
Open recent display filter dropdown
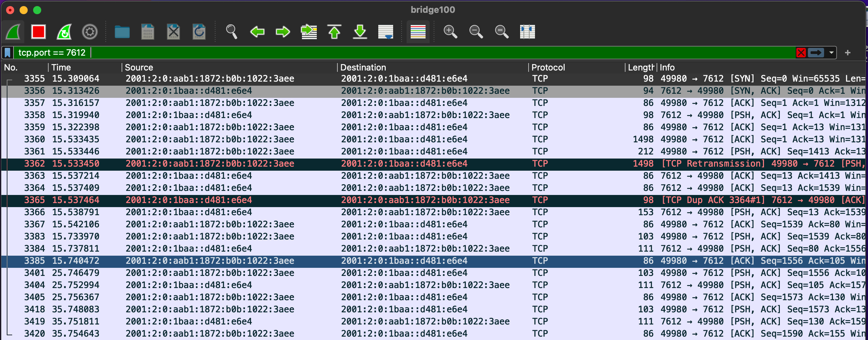pyautogui.click(x=832, y=53)
